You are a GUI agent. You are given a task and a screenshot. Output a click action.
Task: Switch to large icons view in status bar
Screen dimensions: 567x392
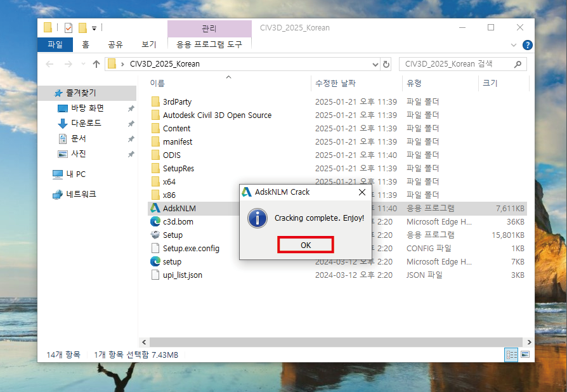coord(525,355)
